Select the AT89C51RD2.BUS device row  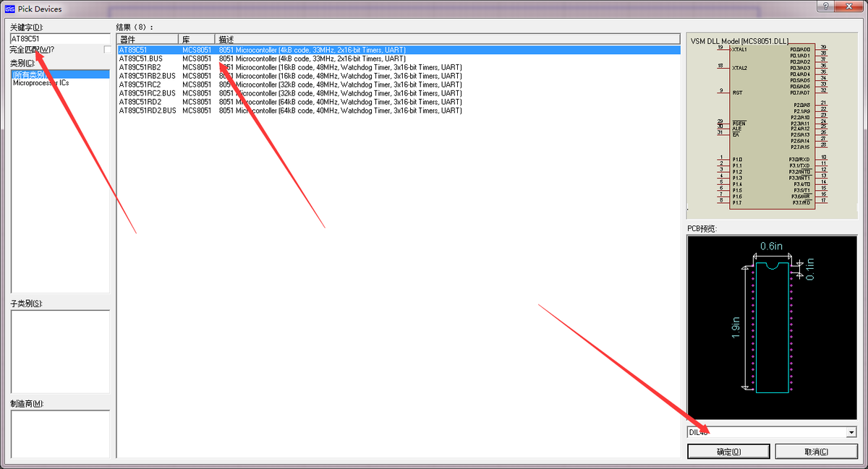[x=399, y=111]
